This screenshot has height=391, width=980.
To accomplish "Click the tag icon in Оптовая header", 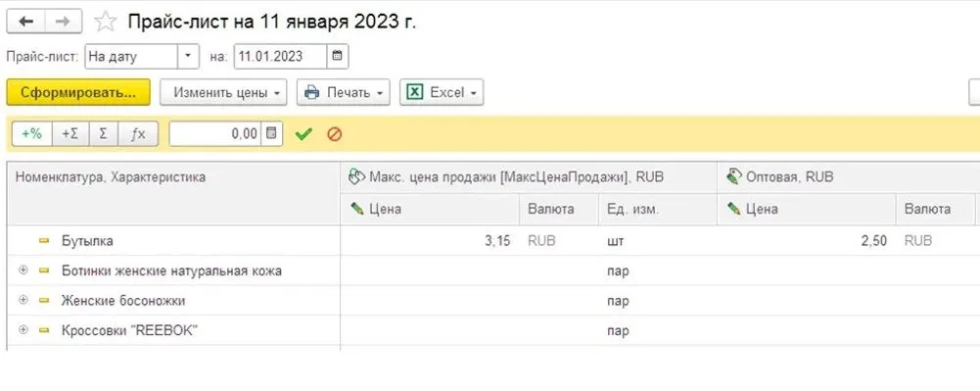I will pyautogui.click(x=733, y=177).
